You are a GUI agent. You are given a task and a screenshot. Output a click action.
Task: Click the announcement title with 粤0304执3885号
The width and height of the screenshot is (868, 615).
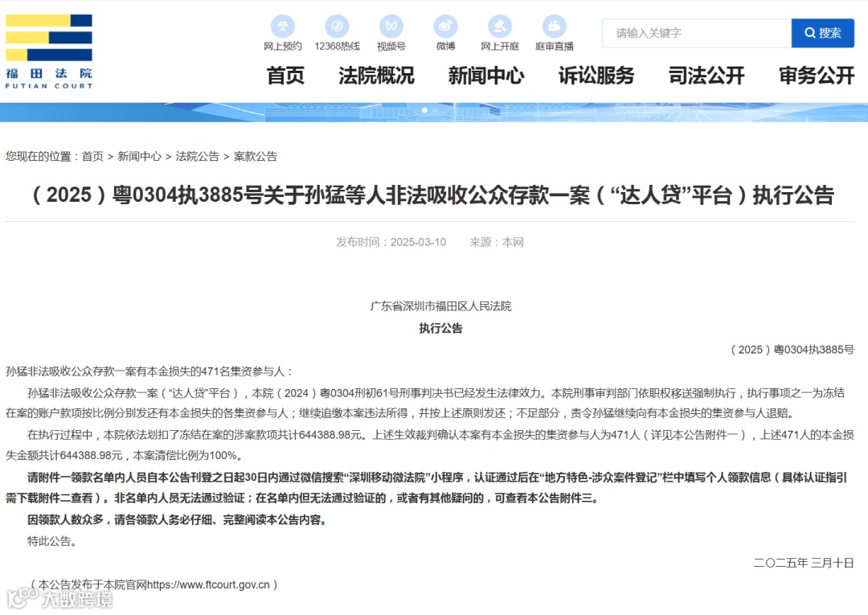[x=433, y=195]
